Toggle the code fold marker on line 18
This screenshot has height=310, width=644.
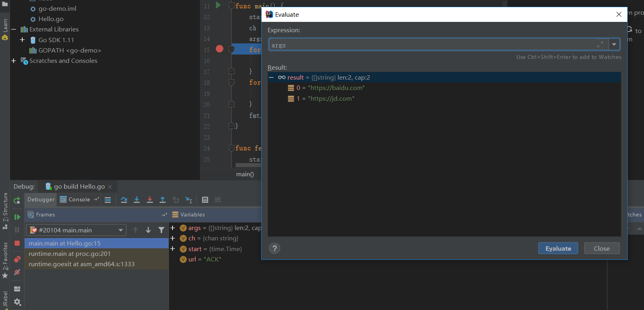pos(231,82)
